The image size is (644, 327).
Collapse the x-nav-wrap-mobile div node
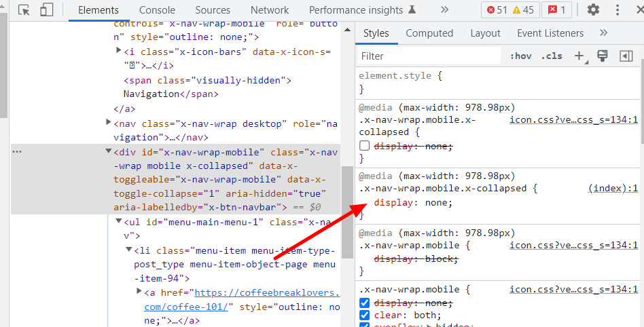click(109, 151)
